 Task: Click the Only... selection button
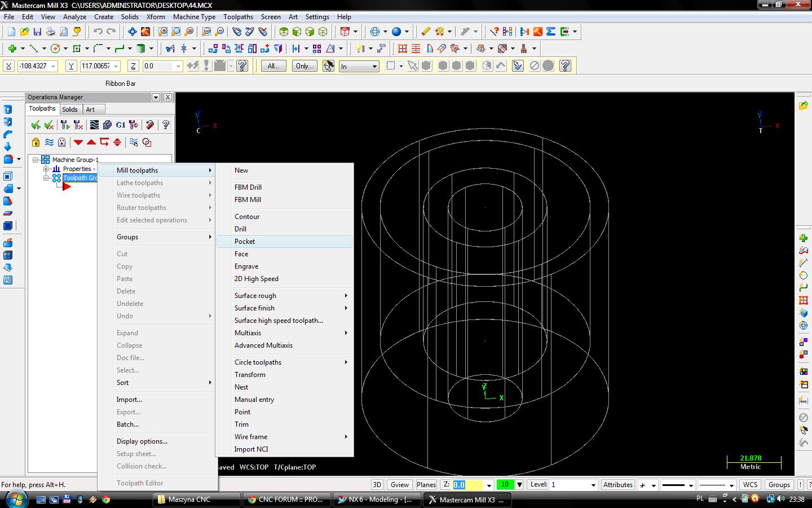click(x=304, y=66)
